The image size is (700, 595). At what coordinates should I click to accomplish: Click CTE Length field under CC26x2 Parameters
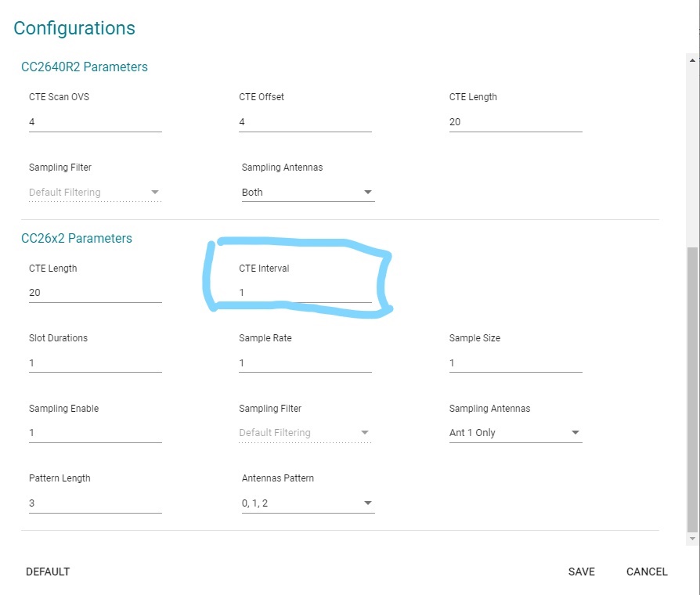pos(95,293)
